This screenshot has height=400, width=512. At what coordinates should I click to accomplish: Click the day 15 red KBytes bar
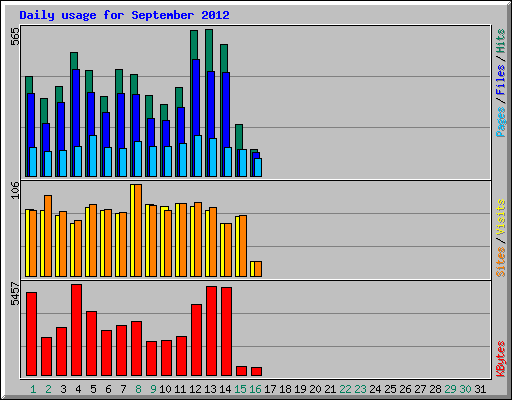[242, 371]
